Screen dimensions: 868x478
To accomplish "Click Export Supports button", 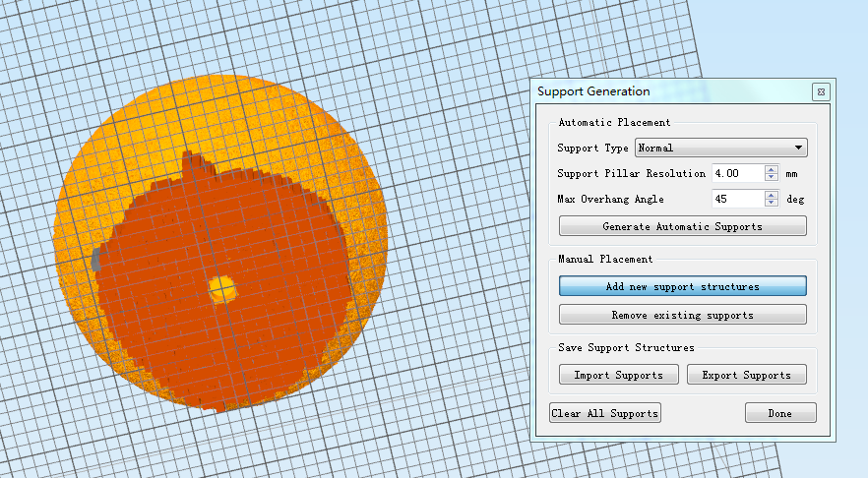I will [747, 375].
